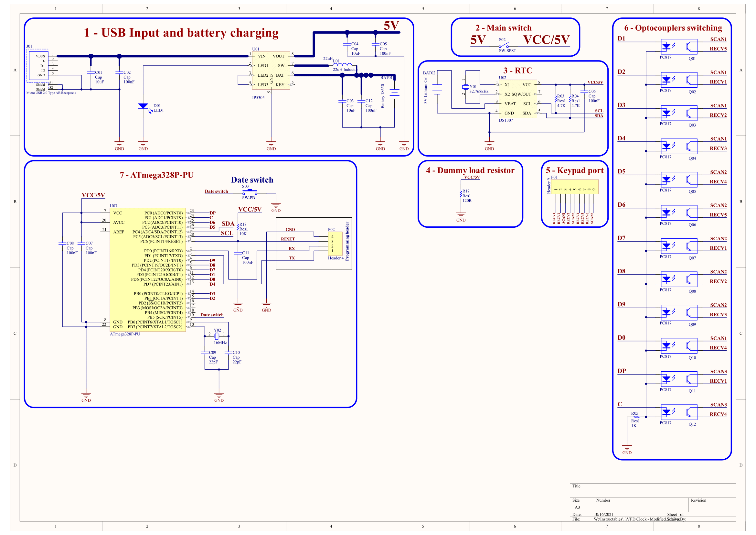Viewport: 756px width, 535px height.
Task: Select pull-up resistor R03 4.7K
Action: [x=556, y=99]
